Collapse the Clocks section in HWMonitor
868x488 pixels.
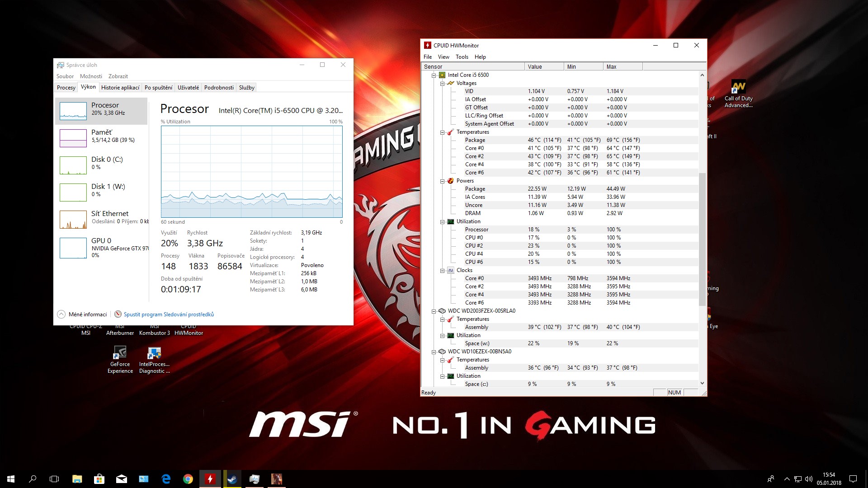click(x=443, y=271)
